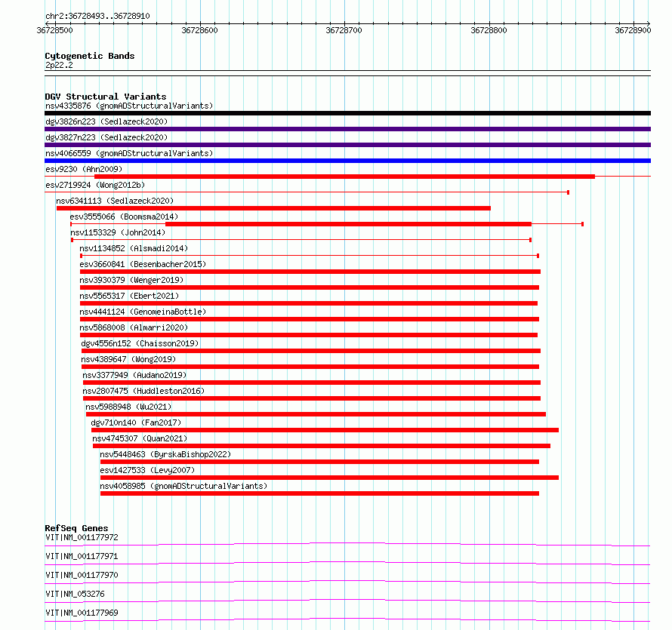Click esv3555066 (Boomsma2014) label
The width and height of the screenshot is (672, 630).
(x=124, y=217)
